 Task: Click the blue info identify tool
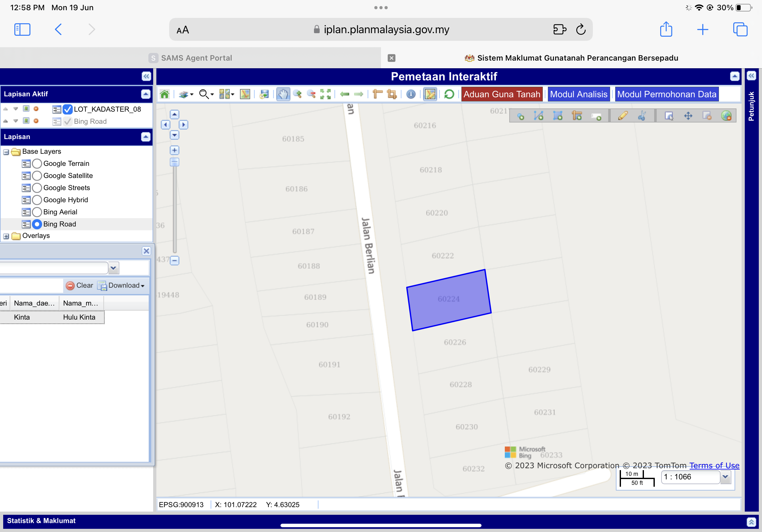pos(411,94)
